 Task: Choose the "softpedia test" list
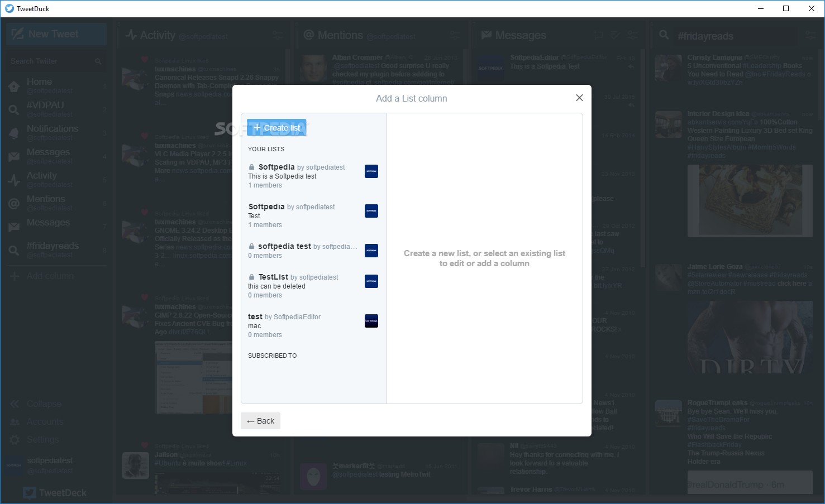point(313,251)
